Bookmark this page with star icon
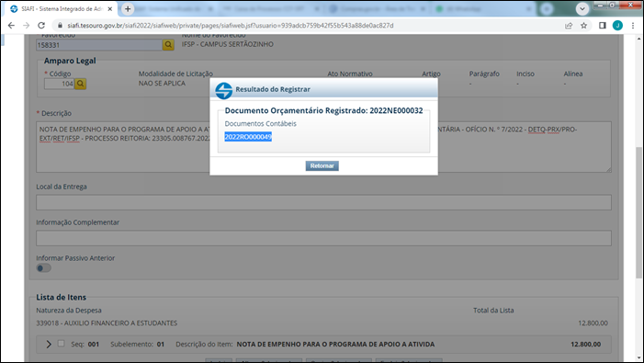The height and width of the screenshot is (363, 644). point(583,26)
